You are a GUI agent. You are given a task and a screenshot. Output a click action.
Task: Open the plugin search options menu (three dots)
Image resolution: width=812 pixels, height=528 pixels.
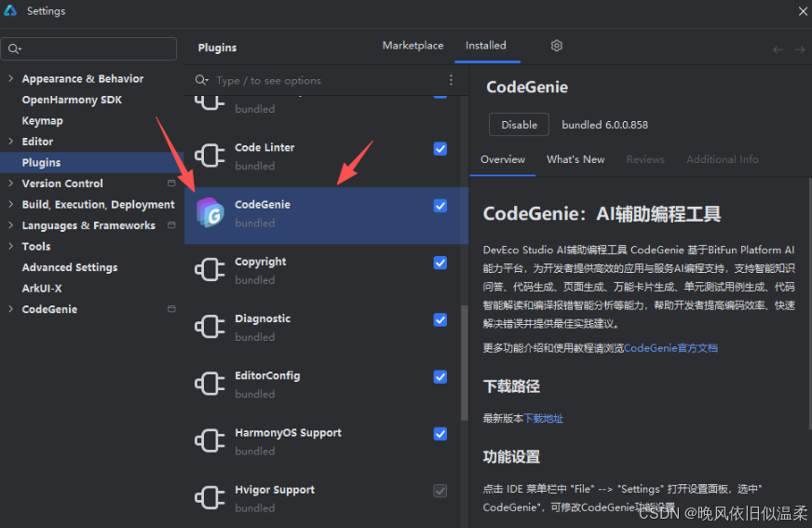tap(451, 80)
